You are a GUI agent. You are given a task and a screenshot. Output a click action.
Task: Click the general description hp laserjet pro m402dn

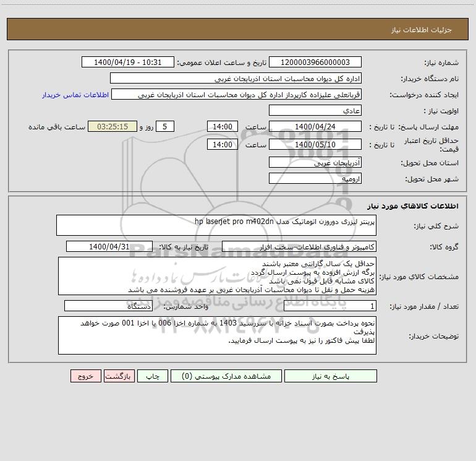pyautogui.click(x=216, y=225)
